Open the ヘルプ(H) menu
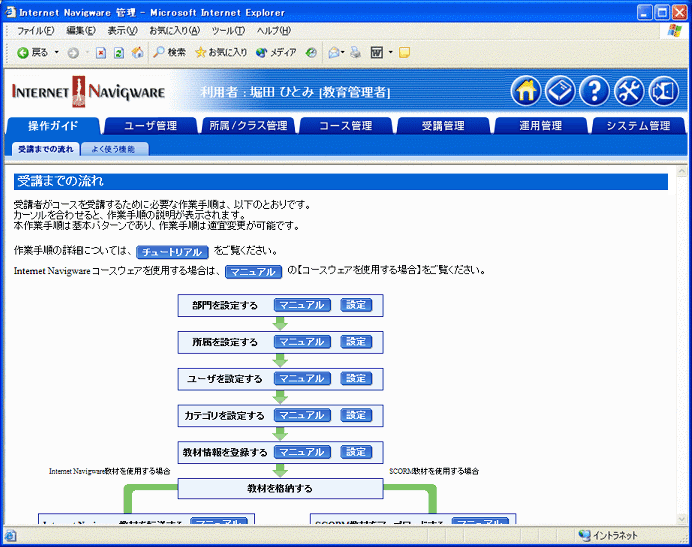The height and width of the screenshot is (547, 692). click(x=274, y=30)
